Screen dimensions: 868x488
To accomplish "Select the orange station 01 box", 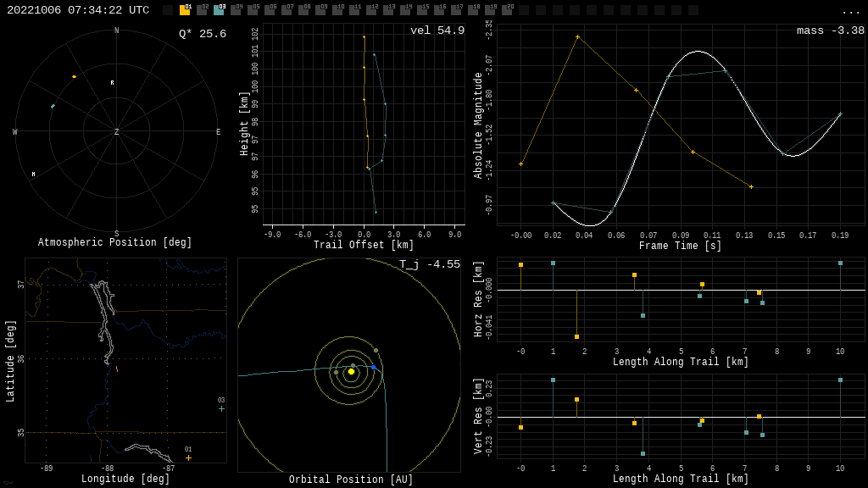I will pos(185,10).
